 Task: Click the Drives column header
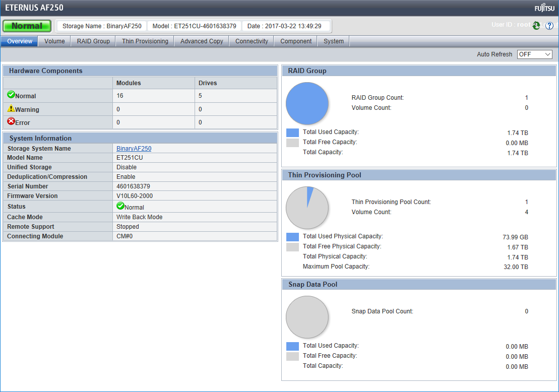coord(236,83)
